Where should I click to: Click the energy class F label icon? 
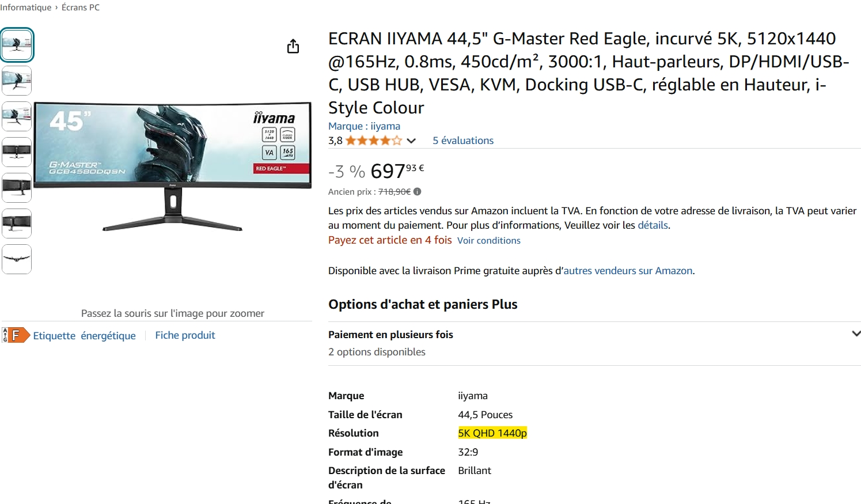pyautogui.click(x=16, y=335)
